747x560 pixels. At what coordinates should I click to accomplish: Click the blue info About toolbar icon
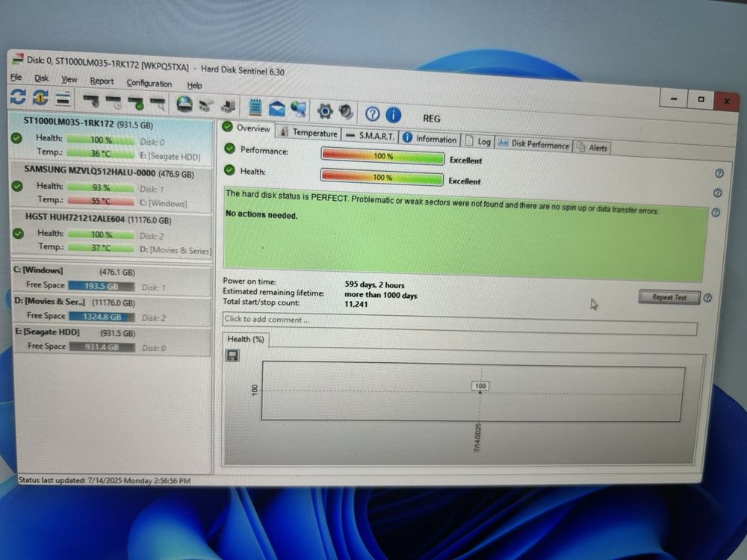coord(393,115)
